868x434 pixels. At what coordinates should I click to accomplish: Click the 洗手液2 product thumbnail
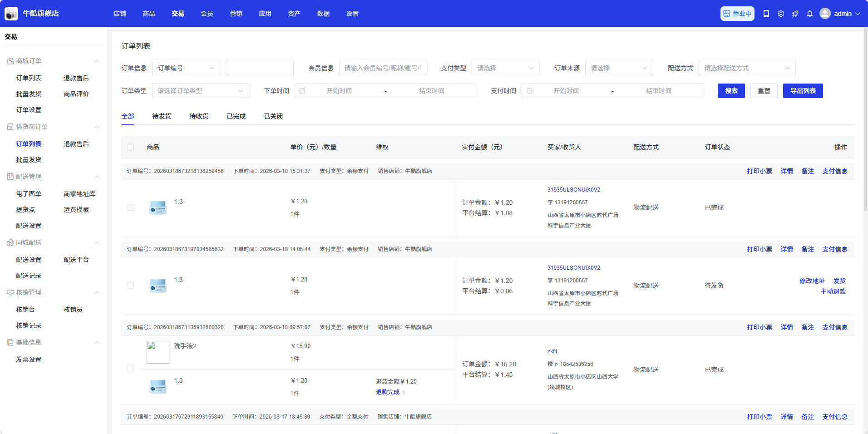(x=158, y=352)
